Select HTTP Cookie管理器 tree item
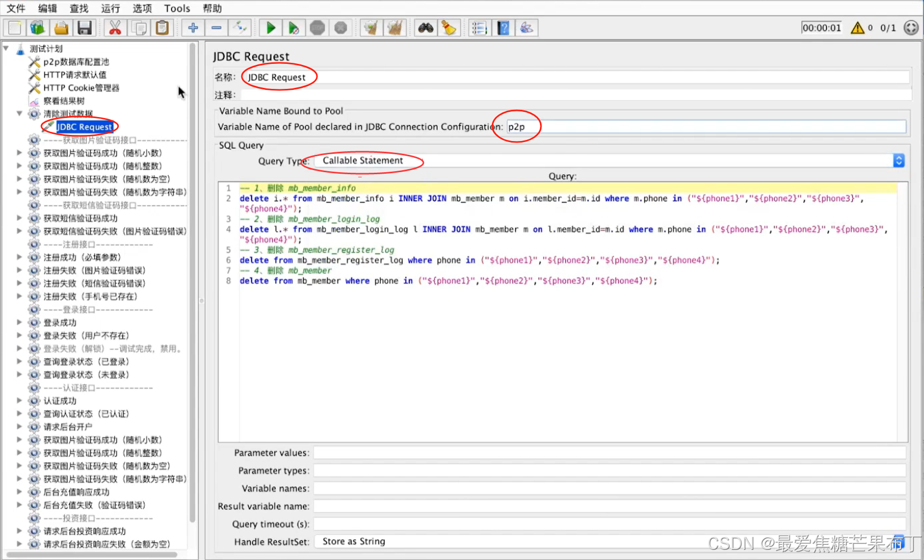The height and width of the screenshot is (560, 924). tap(81, 88)
